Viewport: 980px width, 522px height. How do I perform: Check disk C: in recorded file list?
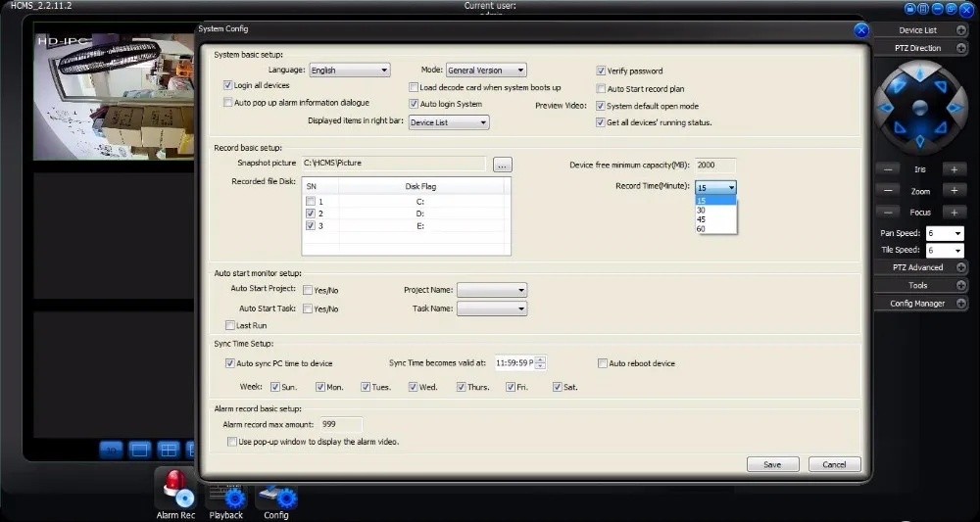point(311,201)
